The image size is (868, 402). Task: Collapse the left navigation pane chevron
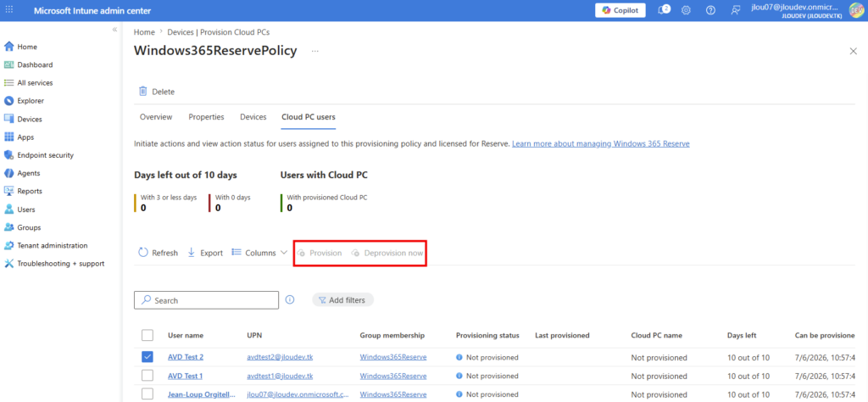tap(114, 29)
